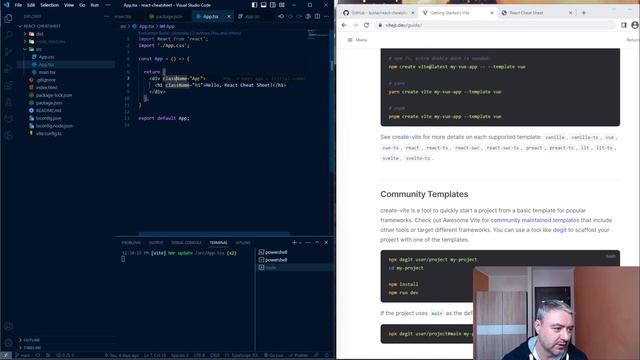The width and height of the screenshot is (640, 360).
Task: Close the terminal panel
Action: [326, 242]
